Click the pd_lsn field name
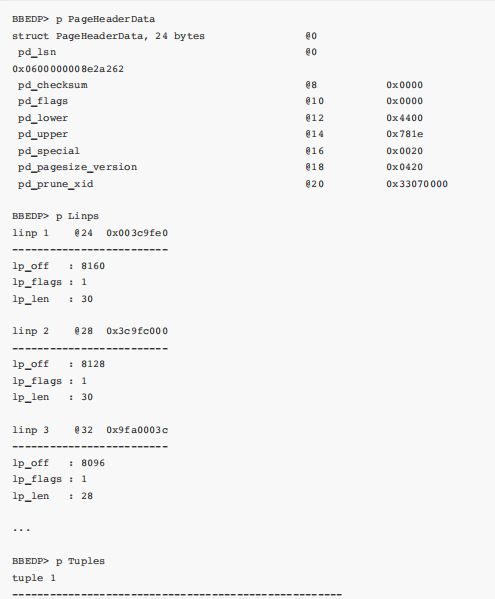Screen dimensions: 495x599 (x=37, y=52)
